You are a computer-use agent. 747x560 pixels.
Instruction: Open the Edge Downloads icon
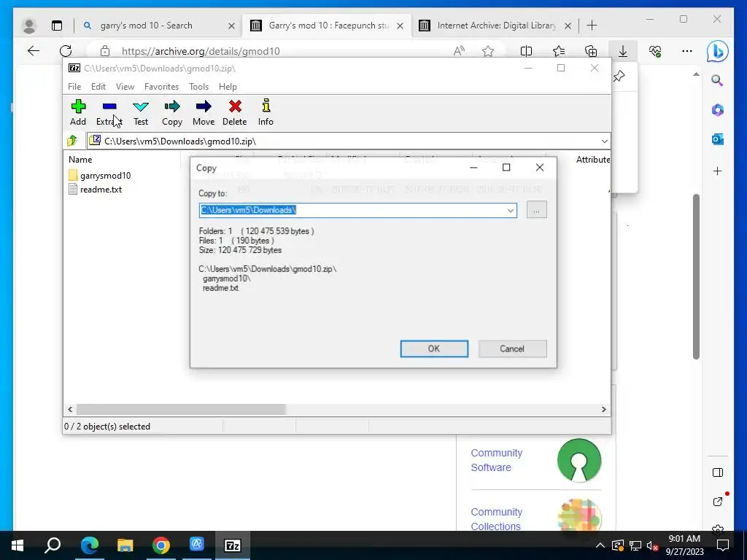click(623, 51)
